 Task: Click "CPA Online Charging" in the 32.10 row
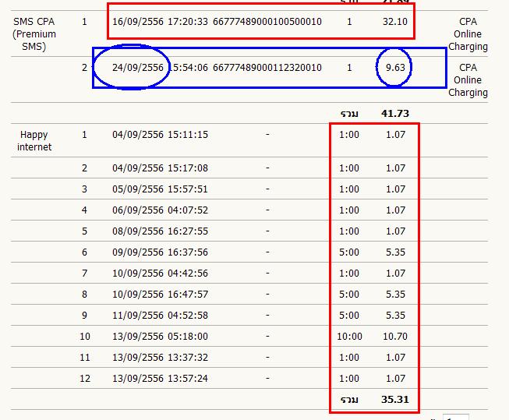tap(468, 34)
